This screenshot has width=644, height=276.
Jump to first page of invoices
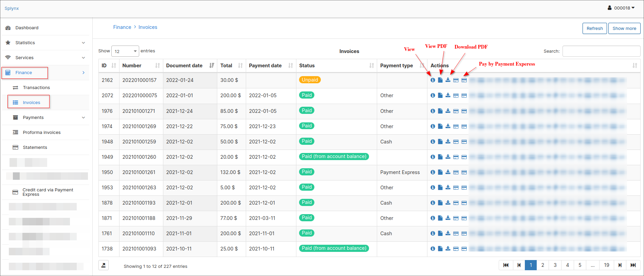pyautogui.click(x=506, y=265)
